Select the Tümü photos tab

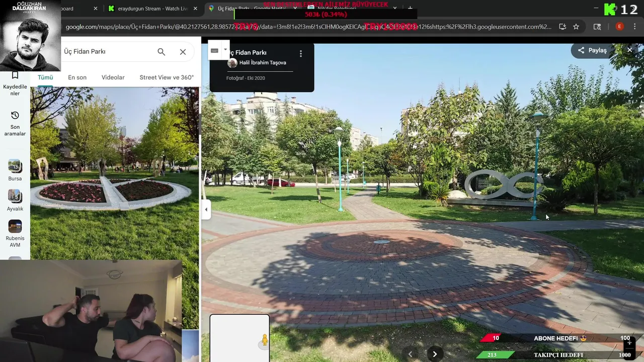pyautogui.click(x=45, y=77)
